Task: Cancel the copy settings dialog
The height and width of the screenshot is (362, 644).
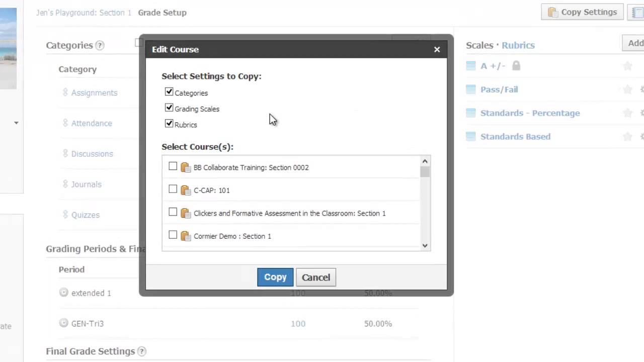Action: click(316, 277)
